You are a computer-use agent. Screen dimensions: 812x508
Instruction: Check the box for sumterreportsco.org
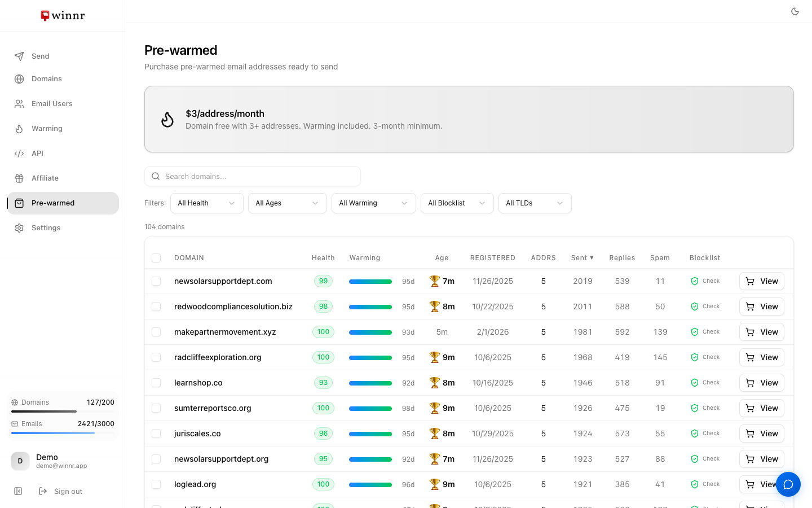click(156, 408)
